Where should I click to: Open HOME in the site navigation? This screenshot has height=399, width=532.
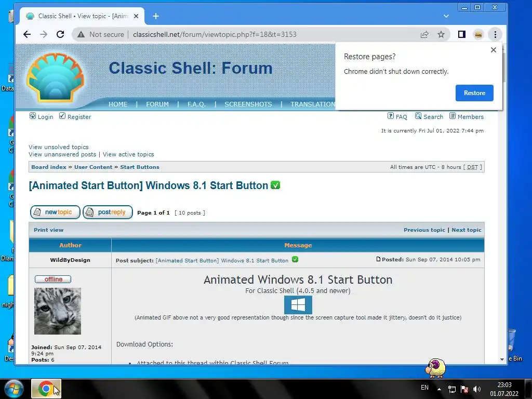pyautogui.click(x=118, y=104)
